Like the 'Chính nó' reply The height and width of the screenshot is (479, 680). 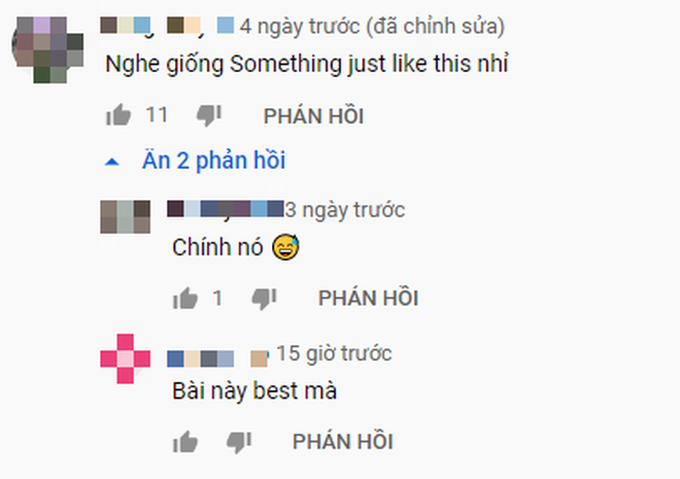coord(185,298)
